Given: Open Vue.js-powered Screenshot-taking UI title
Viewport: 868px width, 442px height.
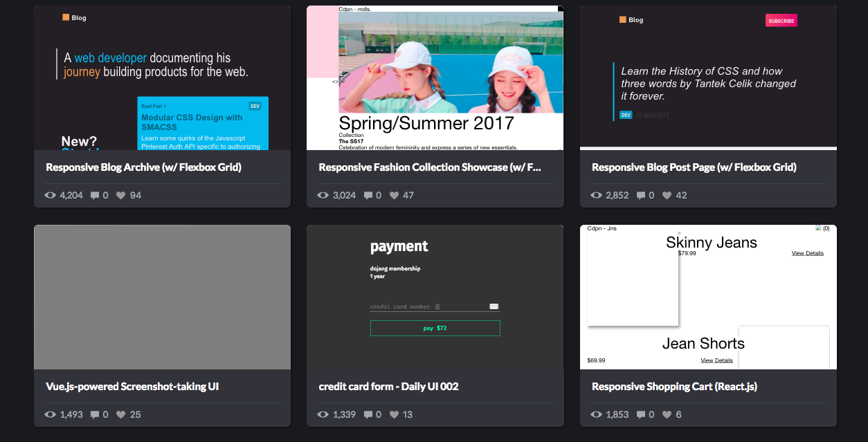Looking at the screenshot, I should click(x=132, y=387).
